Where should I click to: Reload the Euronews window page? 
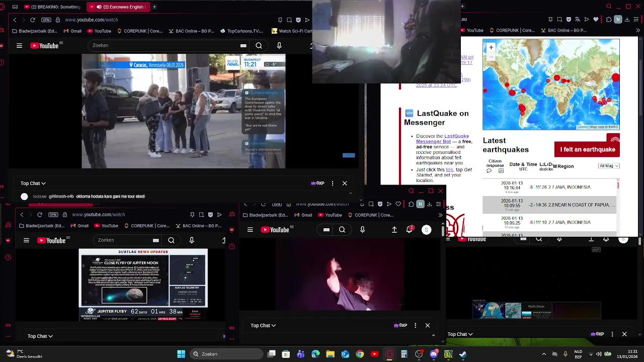coord(33,20)
